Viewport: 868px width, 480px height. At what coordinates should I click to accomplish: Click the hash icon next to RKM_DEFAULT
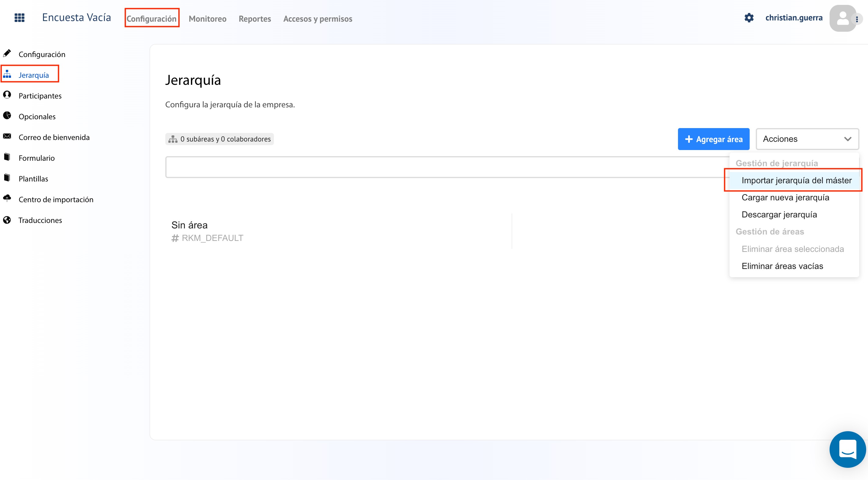point(175,238)
